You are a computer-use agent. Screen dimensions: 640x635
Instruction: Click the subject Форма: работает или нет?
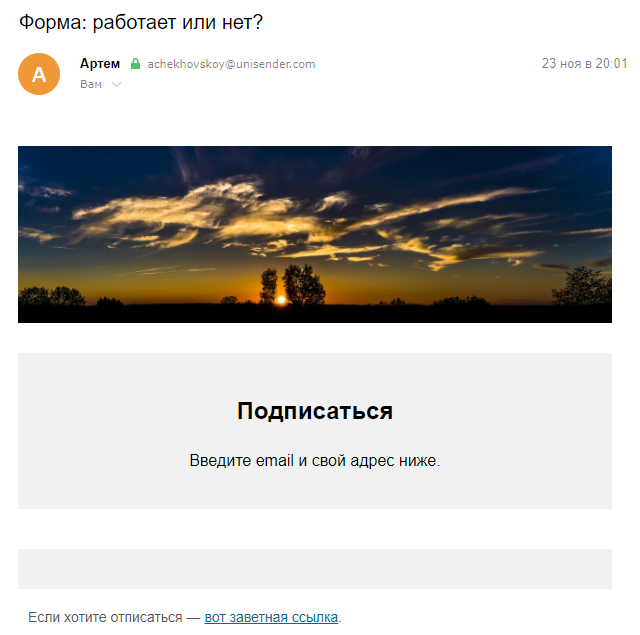[x=141, y=22]
